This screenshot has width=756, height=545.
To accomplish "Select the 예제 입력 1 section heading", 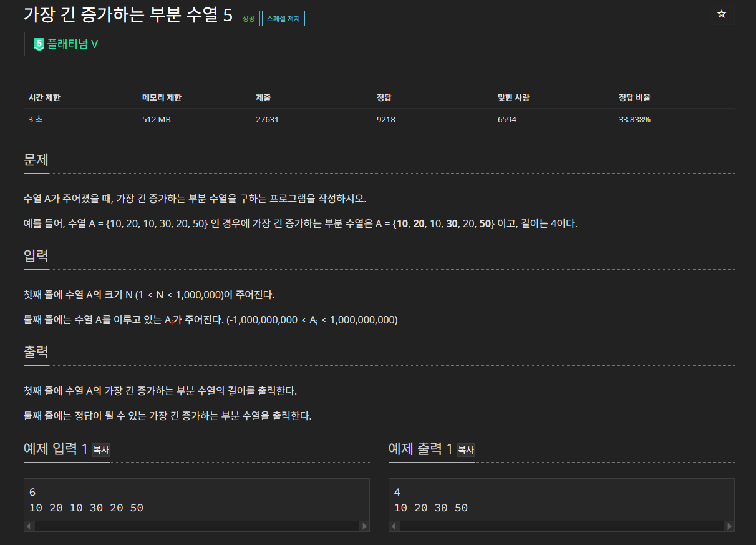I will [x=57, y=449].
